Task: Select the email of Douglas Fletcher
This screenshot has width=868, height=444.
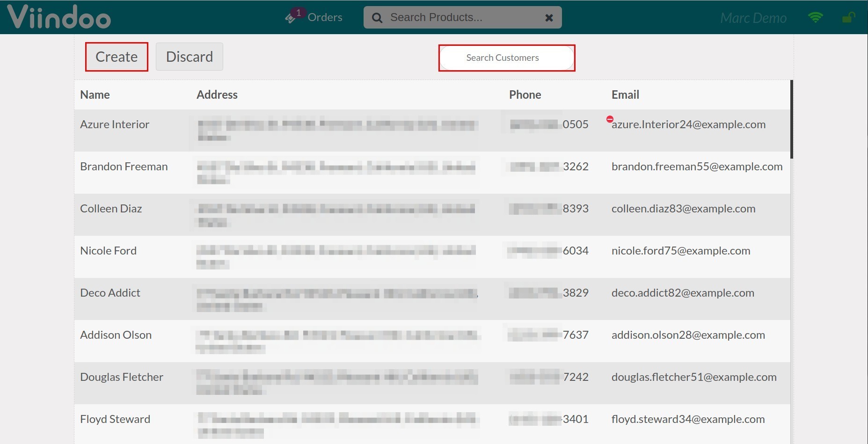Action: click(x=693, y=377)
